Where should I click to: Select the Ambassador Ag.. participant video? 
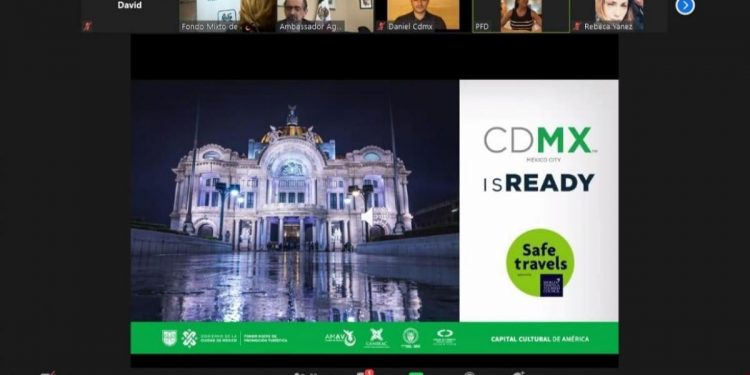(325, 16)
